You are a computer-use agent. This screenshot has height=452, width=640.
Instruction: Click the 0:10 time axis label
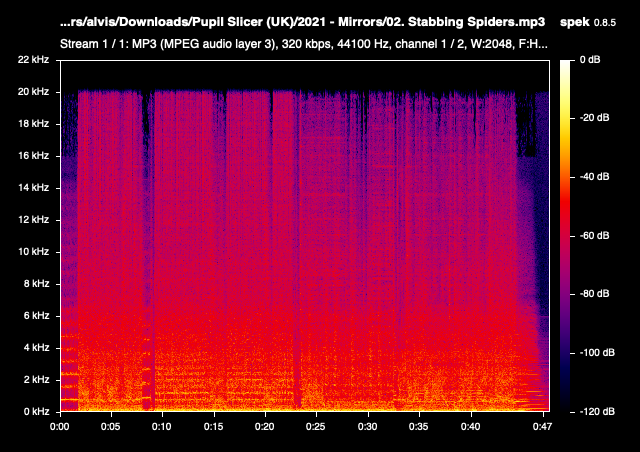click(162, 427)
